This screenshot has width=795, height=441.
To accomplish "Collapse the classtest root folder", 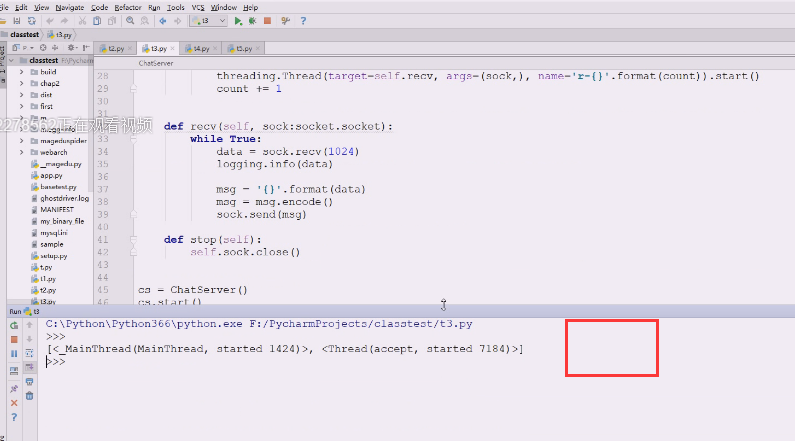I will pos(11,60).
